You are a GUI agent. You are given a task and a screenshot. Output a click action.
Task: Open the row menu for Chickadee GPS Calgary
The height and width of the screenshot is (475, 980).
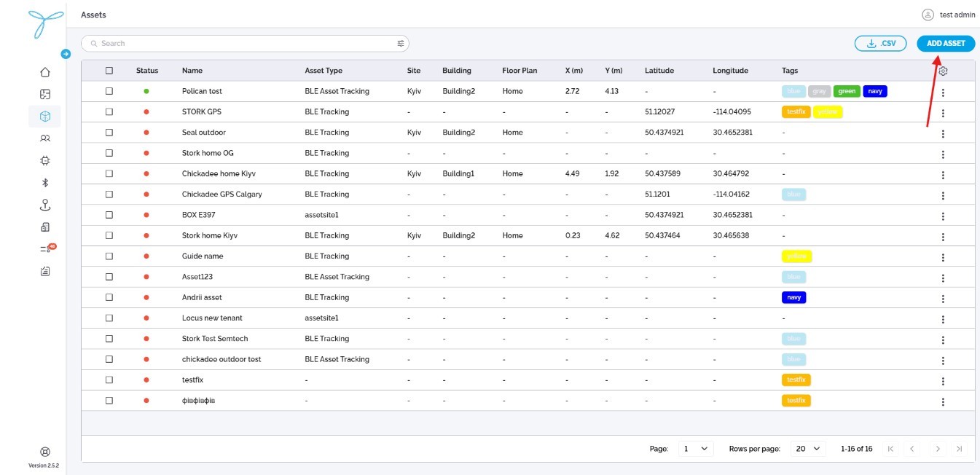click(943, 195)
